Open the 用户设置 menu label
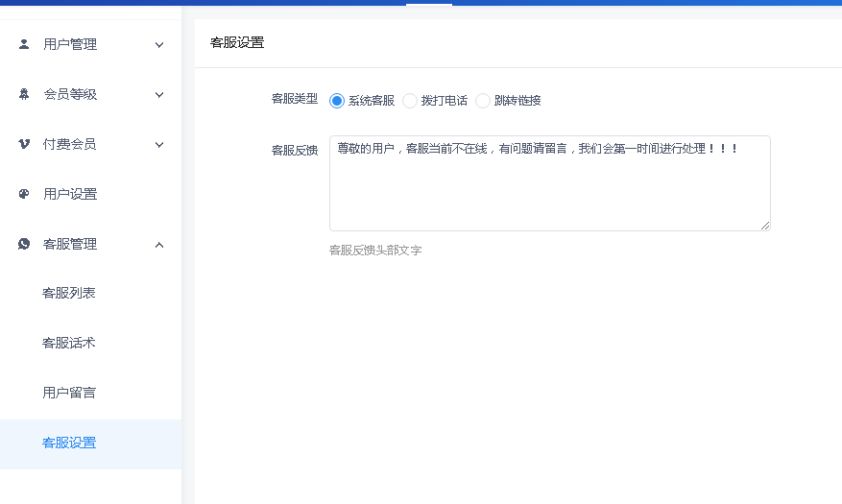Viewport: 842px width, 504px height. click(x=70, y=194)
